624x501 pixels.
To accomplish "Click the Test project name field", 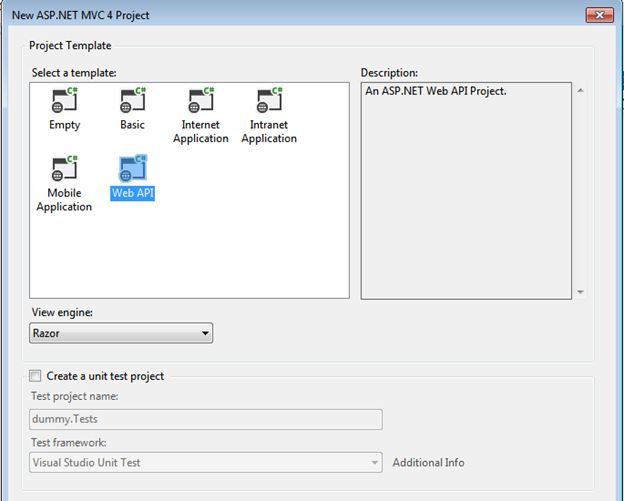I will tap(206, 419).
